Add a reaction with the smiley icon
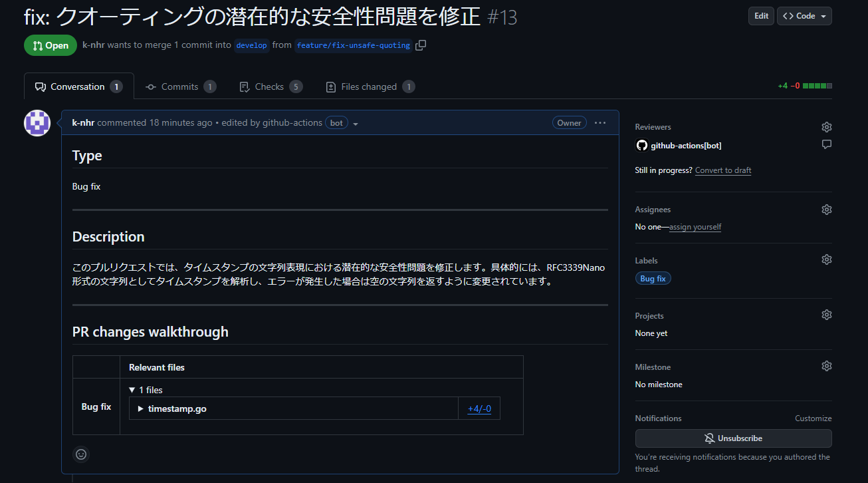 [x=81, y=454]
